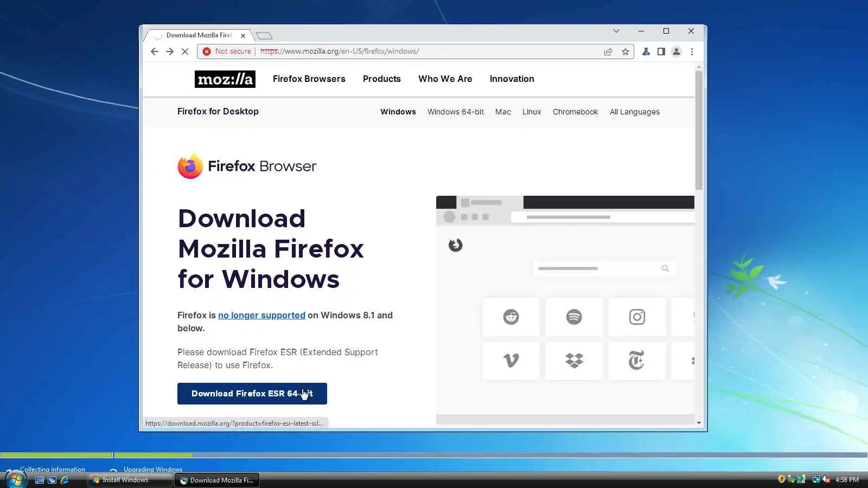Click the Instagram tile in the mockup
868x488 pixels.
(637, 317)
